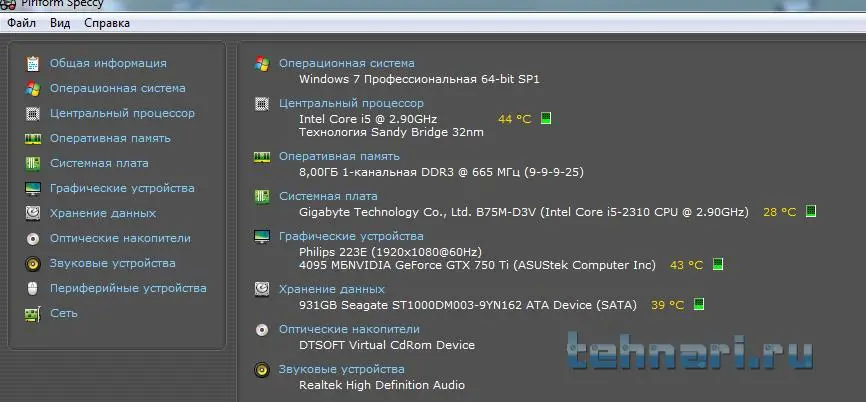Click Gigabyte Technology B75M-D3V motherboard line

pyautogui.click(x=524, y=212)
